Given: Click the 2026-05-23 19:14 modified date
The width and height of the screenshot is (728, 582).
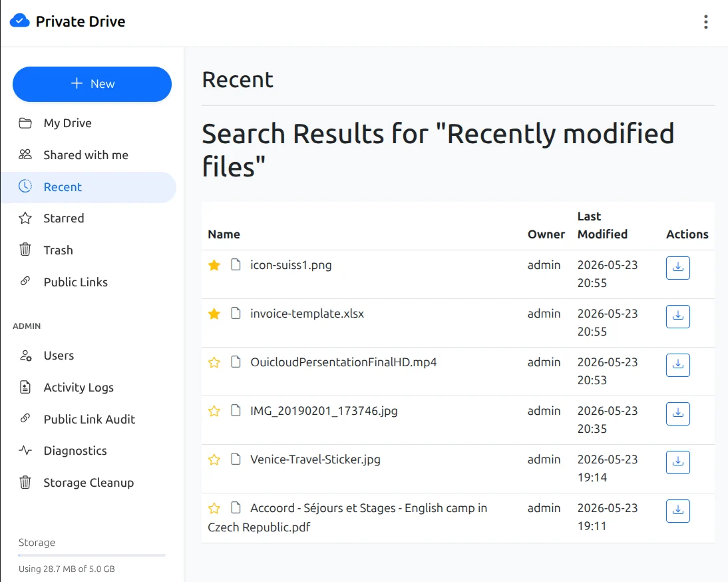Looking at the screenshot, I should click(x=608, y=468).
